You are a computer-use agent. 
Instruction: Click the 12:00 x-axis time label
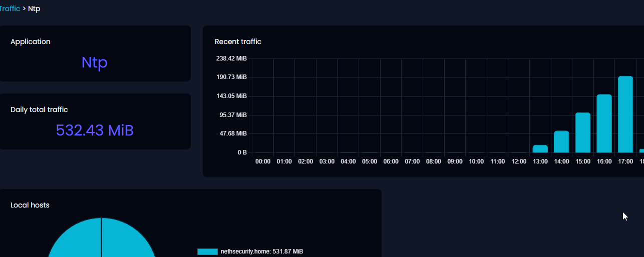[519, 161]
